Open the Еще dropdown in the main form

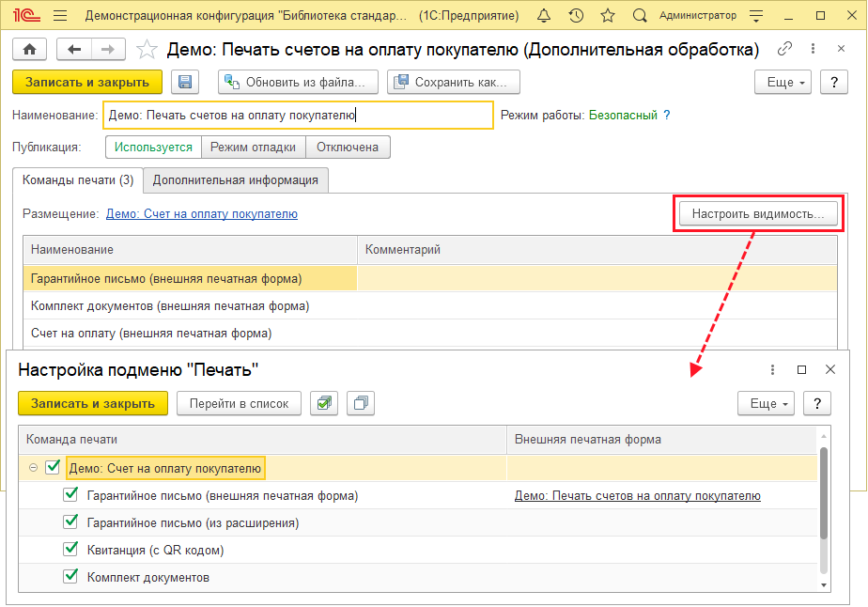[783, 83]
